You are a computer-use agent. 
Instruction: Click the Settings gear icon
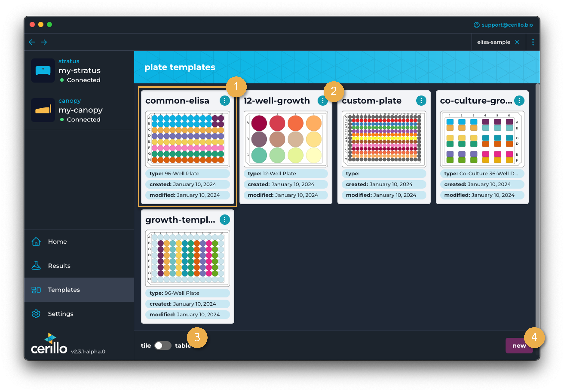point(36,314)
